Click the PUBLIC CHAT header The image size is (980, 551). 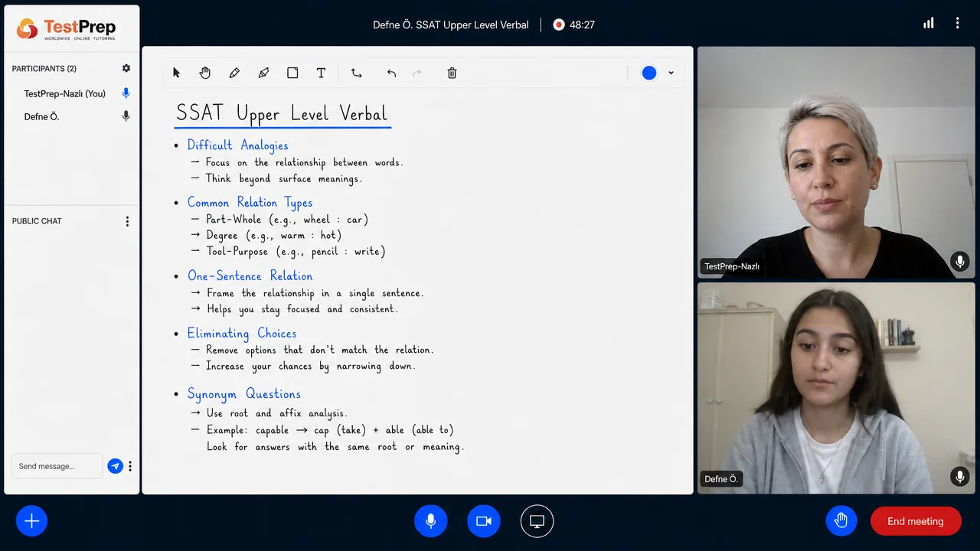click(x=37, y=221)
